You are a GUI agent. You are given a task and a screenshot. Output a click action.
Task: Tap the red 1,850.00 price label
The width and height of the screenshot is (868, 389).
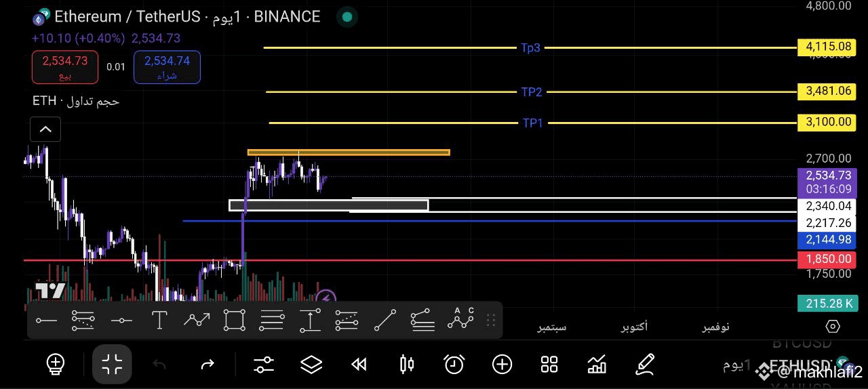(x=825, y=259)
